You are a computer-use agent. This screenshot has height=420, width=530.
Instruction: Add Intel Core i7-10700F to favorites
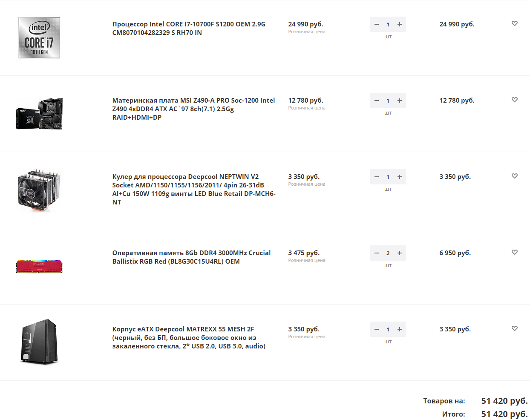tap(514, 23)
